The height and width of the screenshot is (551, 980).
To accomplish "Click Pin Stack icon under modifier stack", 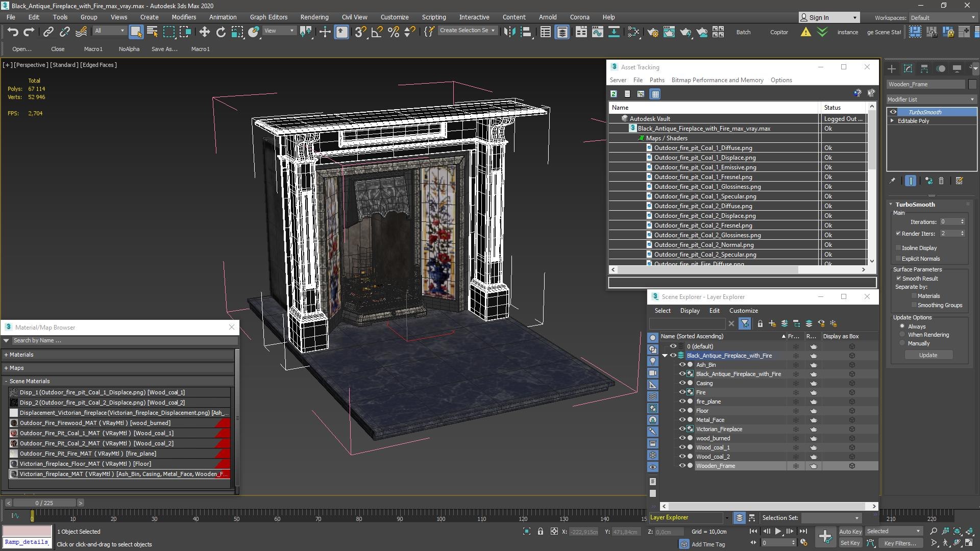I will [892, 181].
